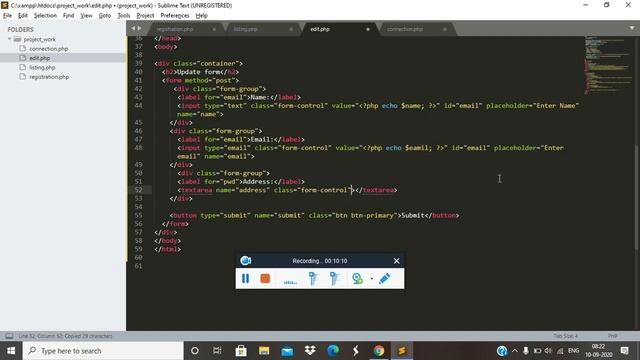This screenshot has width=640, height=360.
Task: Switch to the edit.php tab
Action: pos(320,29)
